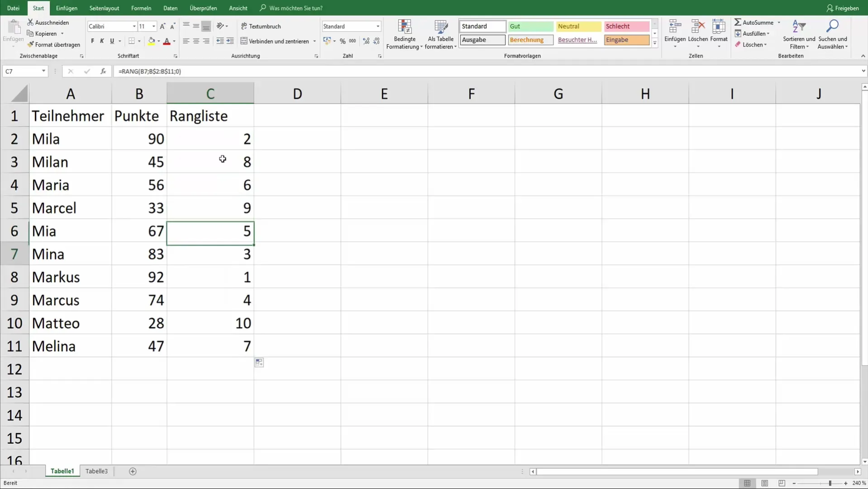Click the Einfügen paste icon in Zwischenablage
The image size is (868, 489).
pos(14,27)
